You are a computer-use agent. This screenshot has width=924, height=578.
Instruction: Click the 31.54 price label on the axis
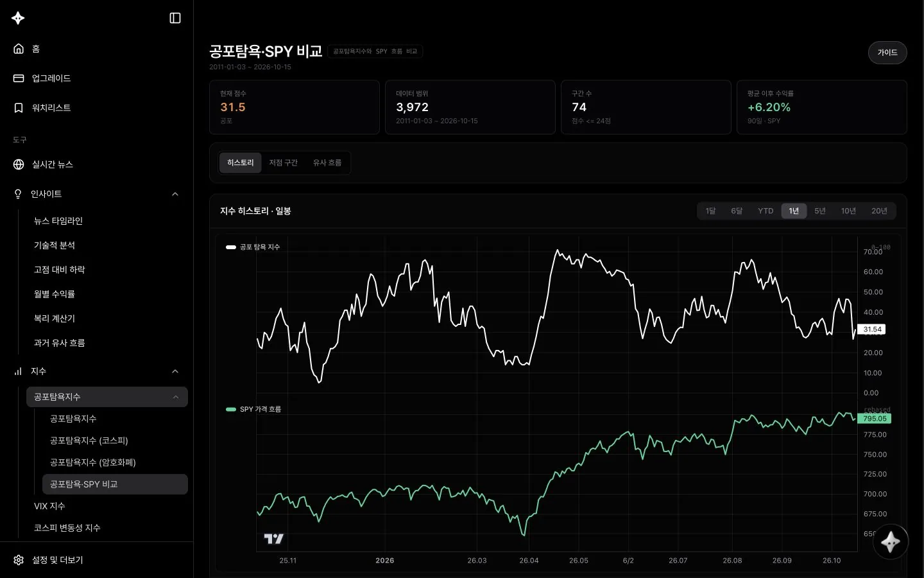[x=872, y=329]
